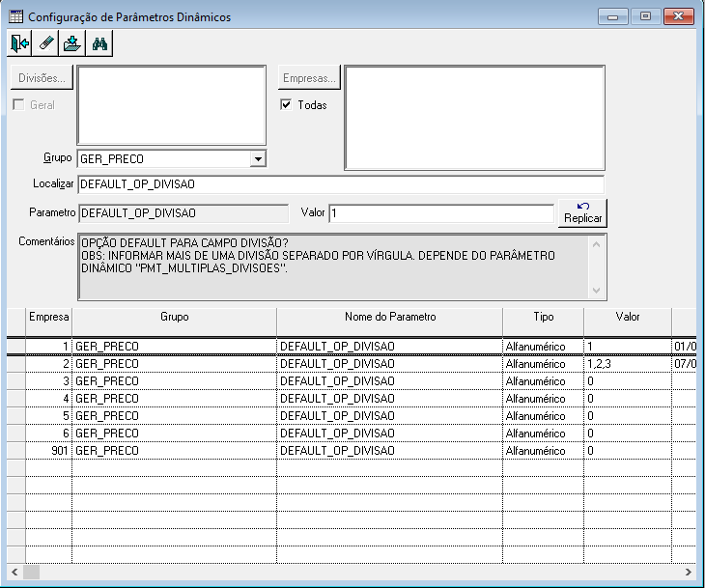
Task: Click the Localizar input field
Action: pyautogui.click(x=341, y=184)
